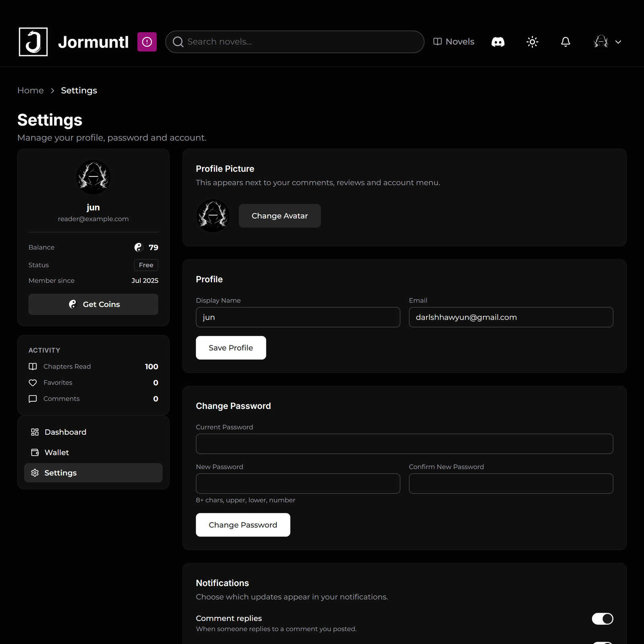644x644 pixels.
Task: Click the magenta alert badge icon
Action: [147, 42]
